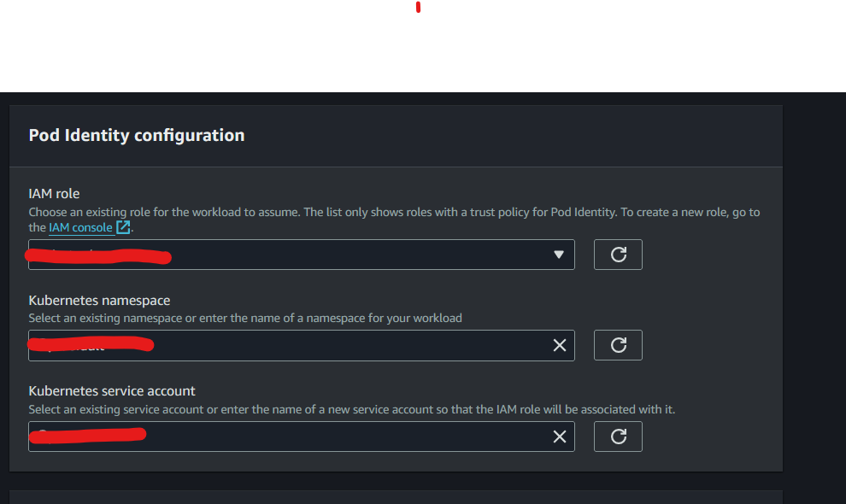
Task: Click the 'Select an existing service account' helper text
Action: point(352,409)
